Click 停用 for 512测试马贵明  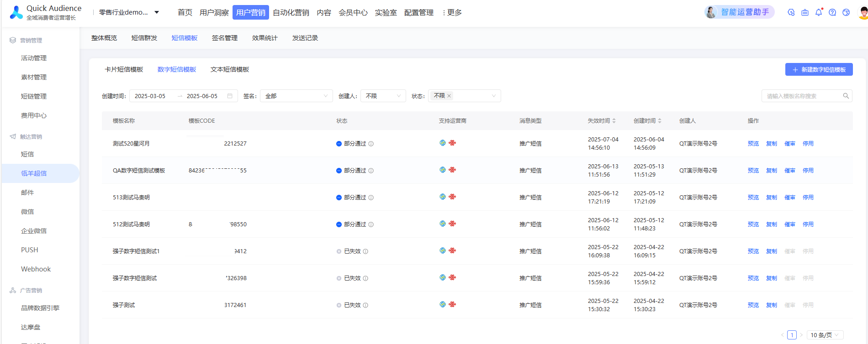[808, 224]
